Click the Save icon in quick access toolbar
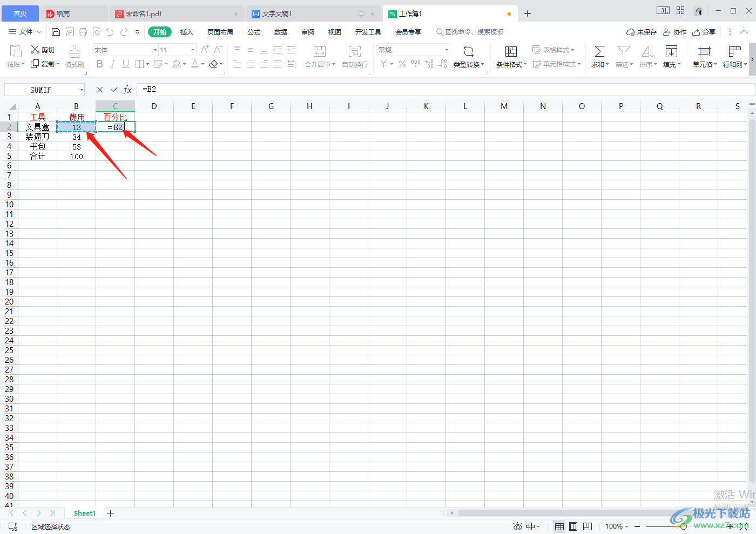 (56, 32)
